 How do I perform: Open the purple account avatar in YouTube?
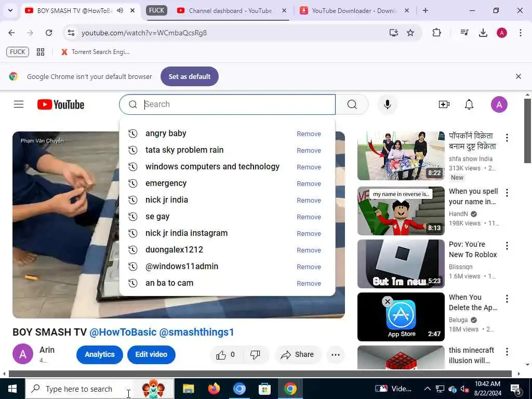499,104
